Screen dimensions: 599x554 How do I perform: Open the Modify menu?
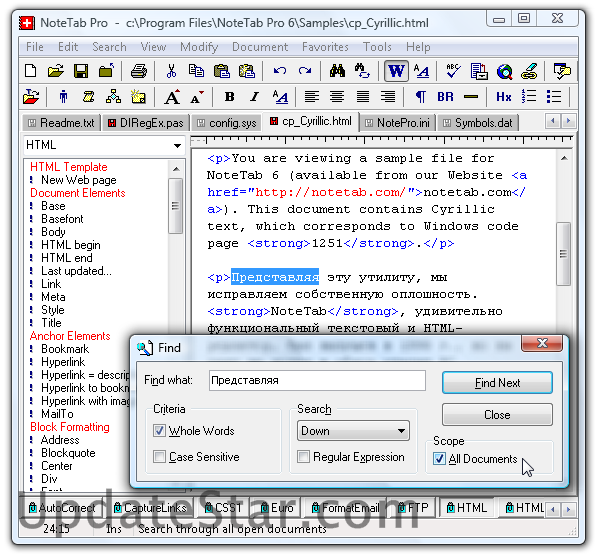(x=199, y=47)
